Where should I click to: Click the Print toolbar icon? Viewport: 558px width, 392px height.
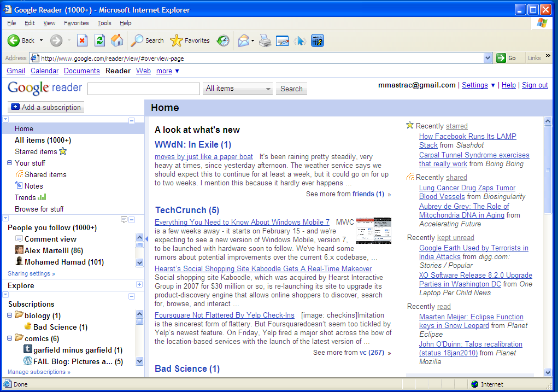pos(265,40)
